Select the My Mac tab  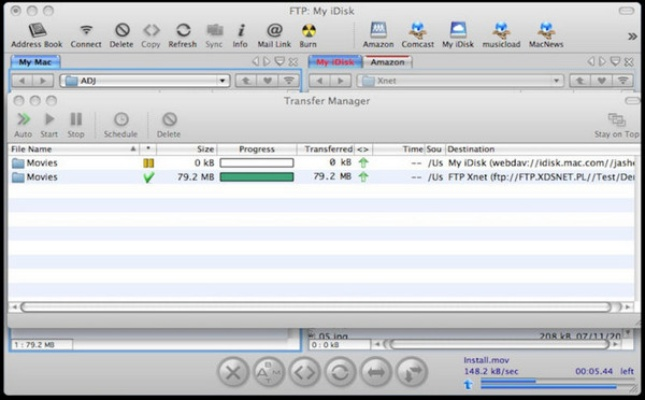tap(36, 62)
